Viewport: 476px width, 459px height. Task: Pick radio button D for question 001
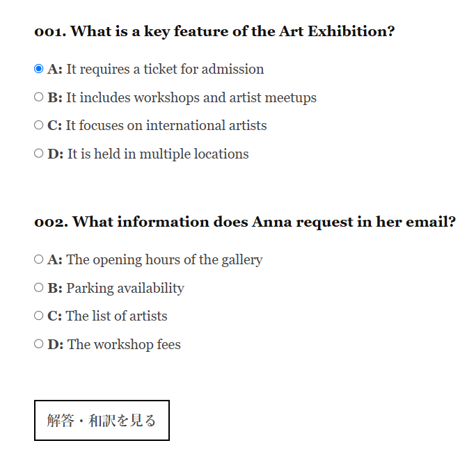[x=38, y=154]
